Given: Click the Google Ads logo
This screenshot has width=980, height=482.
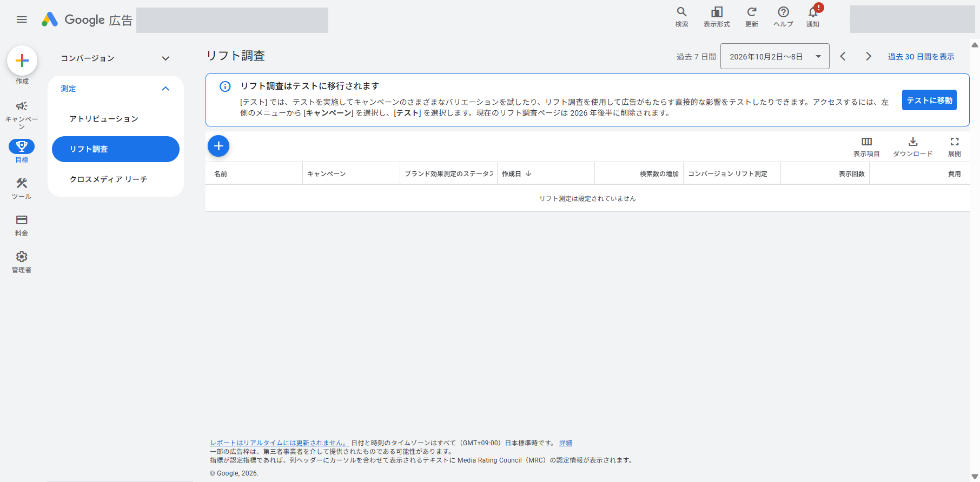Looking at the screenshot, I should 87,20.
